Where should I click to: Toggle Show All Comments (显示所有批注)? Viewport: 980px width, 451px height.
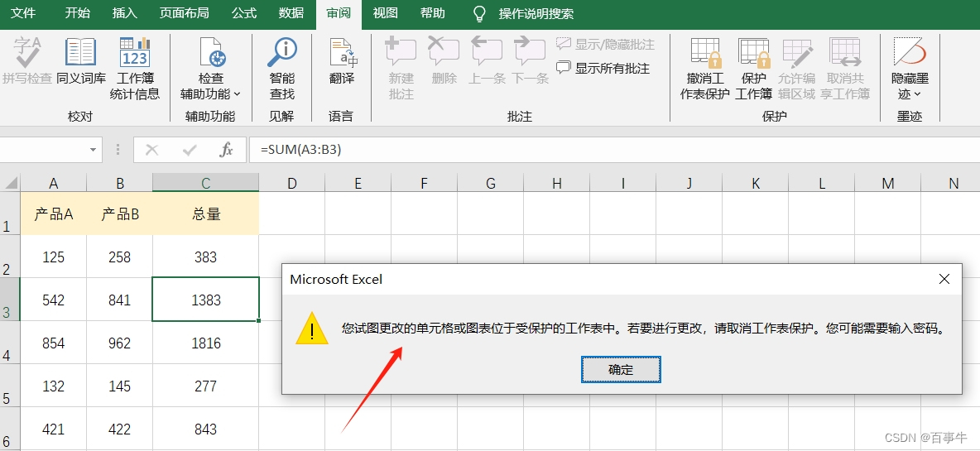click(x=603, y=68)
